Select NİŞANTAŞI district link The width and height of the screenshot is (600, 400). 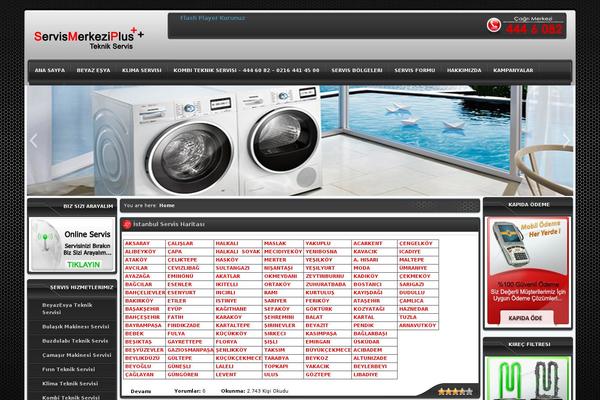click(278, 268)
